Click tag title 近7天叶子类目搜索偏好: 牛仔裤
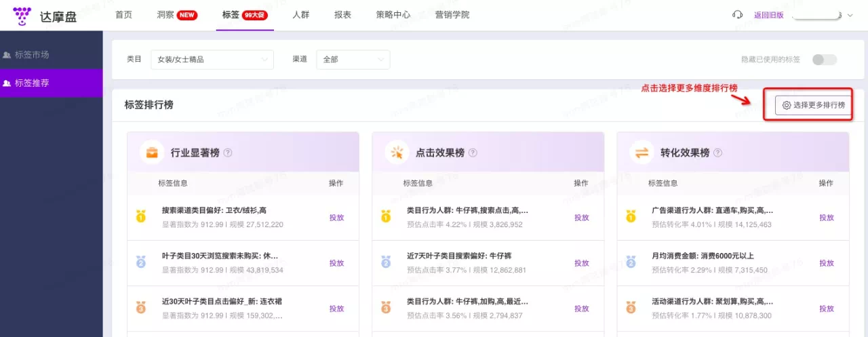Screen dimensions: 868x337 (460, 256)
